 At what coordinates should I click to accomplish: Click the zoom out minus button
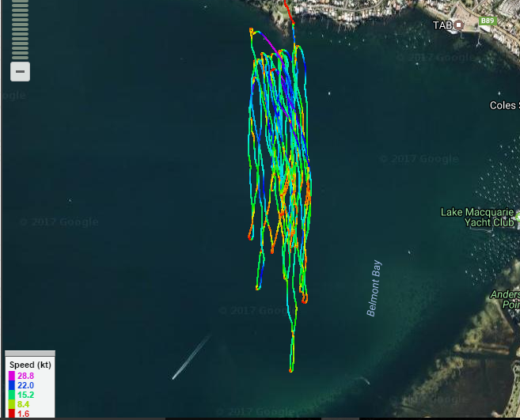coord(21,72)
